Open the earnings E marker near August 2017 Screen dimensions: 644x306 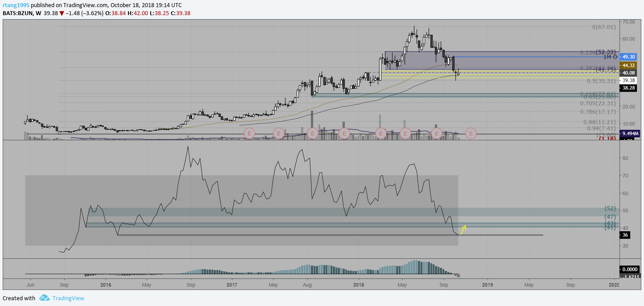pyautogui.click(x=312, y=133)
